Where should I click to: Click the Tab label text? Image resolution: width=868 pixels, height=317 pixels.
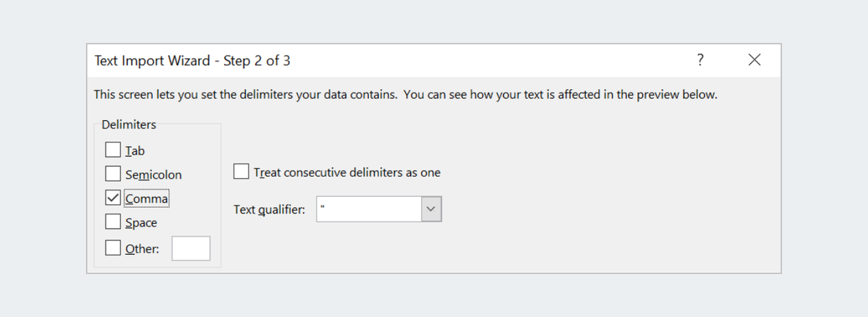tap(135, 151)
